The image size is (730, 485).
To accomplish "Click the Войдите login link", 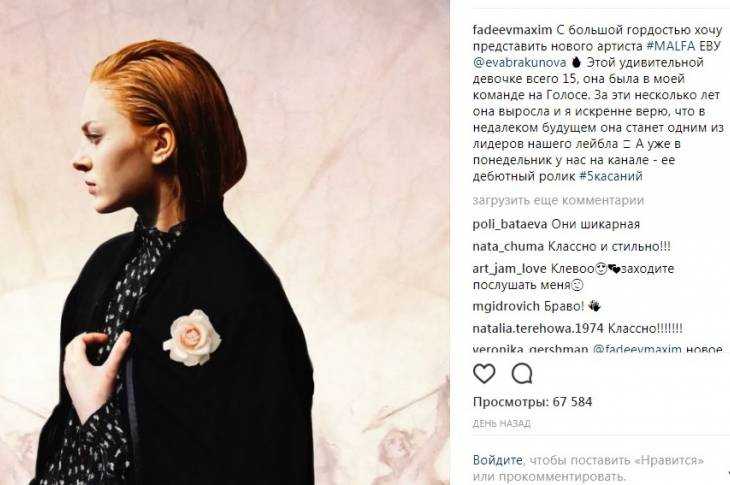I will click(x=497, y=460).
